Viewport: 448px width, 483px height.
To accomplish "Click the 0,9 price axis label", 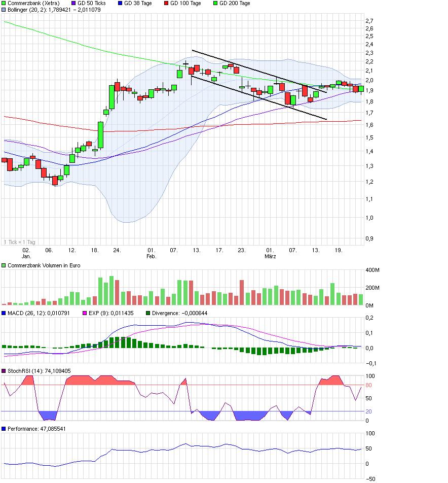I will pos(369,239).
